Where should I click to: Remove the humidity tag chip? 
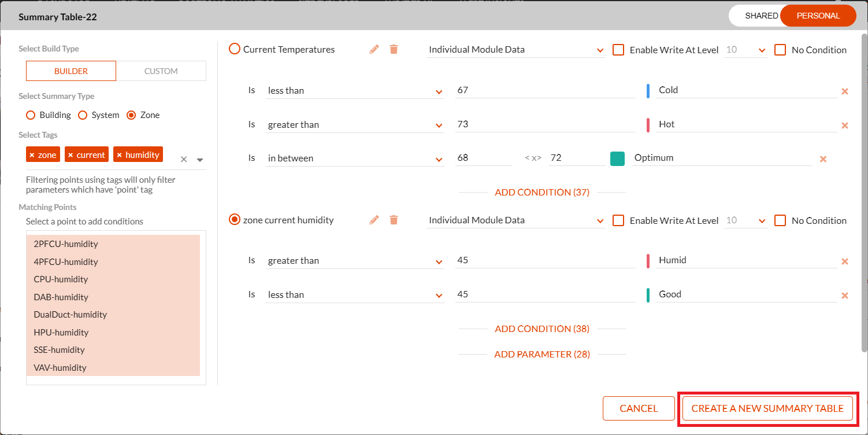(x=120, y=155)
